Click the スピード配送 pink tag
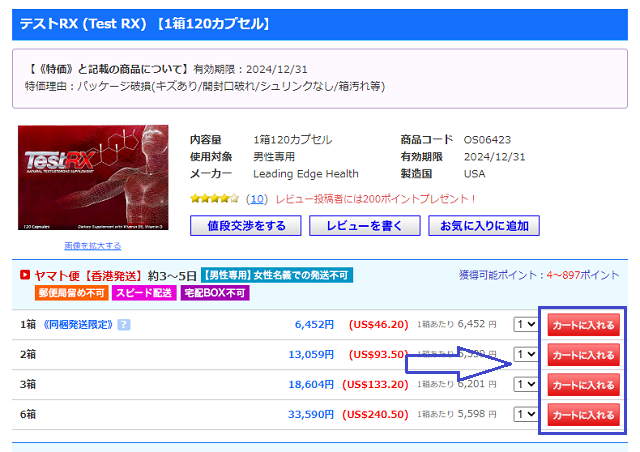 pyautogui.click(x=144, y=293)
